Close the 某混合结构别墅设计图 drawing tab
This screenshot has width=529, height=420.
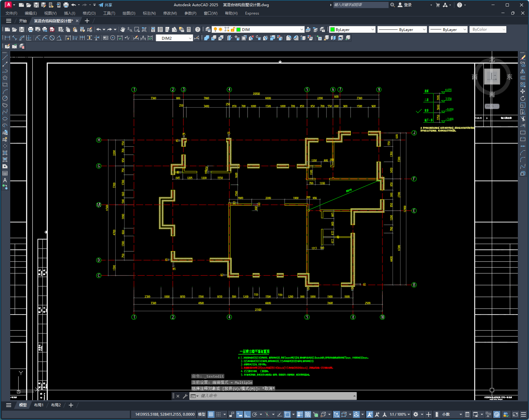click(77, 21)
